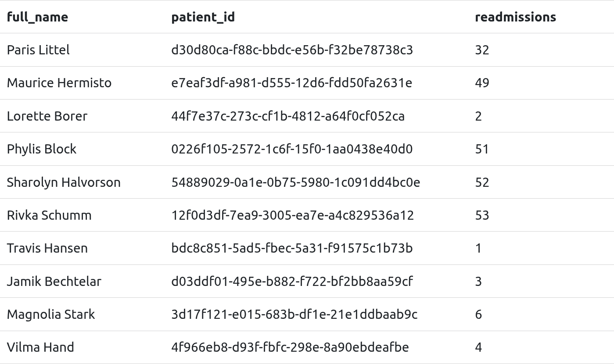This screenshot has width=614, height=364.
Task: Click readmissions value 53 for Rivka Schumm
Action: 482,215
